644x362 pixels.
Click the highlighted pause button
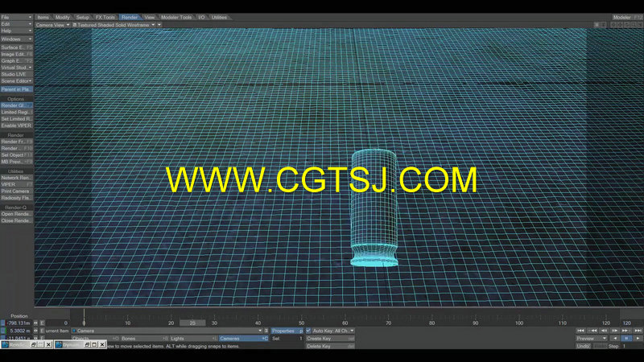tap(626, 339)
